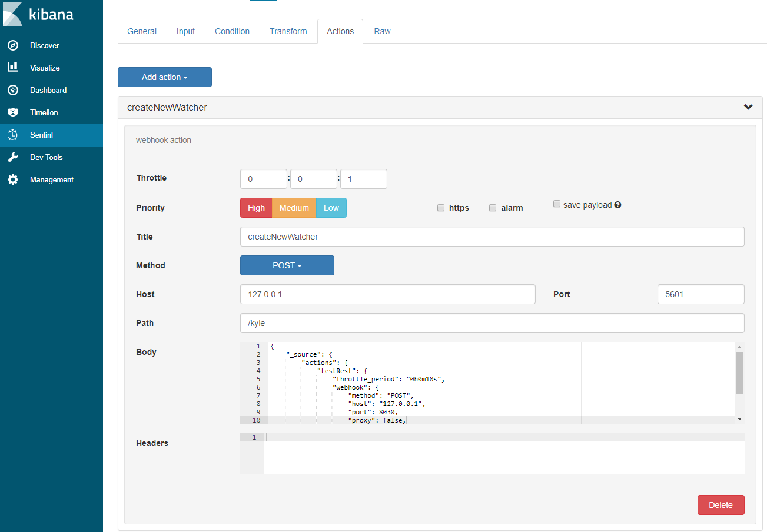This screenshot has width=767, height=532.
Task: Click line 7 "method": "POST" in Body
Action: (x=381, y=395)
